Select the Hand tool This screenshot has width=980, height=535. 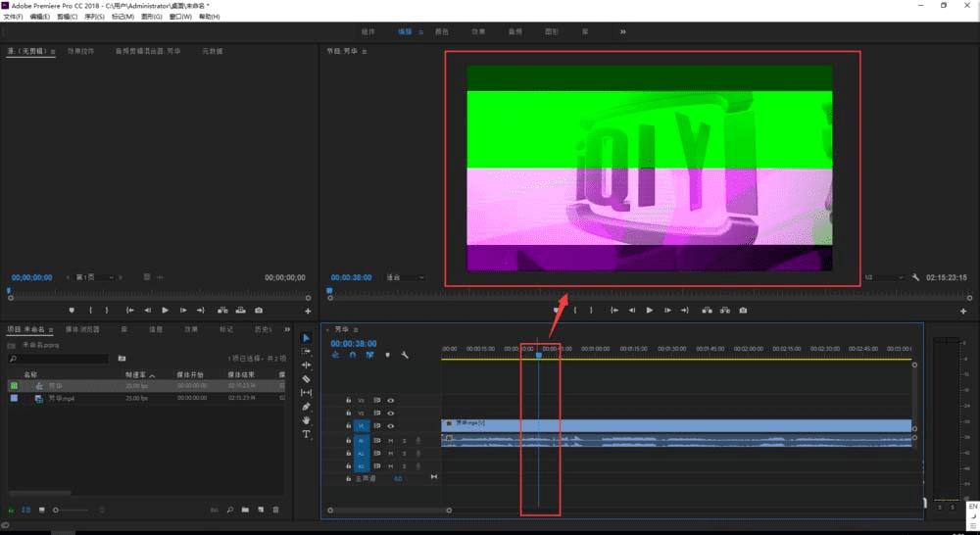click(306, 419)
